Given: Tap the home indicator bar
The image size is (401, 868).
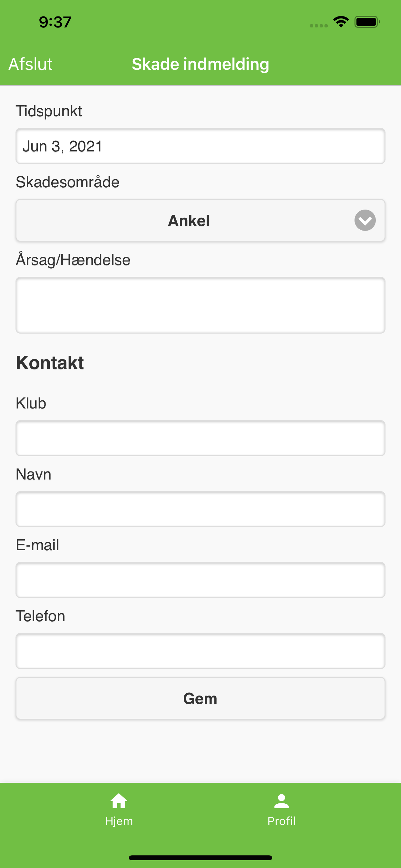Looking at the screenshot, I should pos(200,858).
